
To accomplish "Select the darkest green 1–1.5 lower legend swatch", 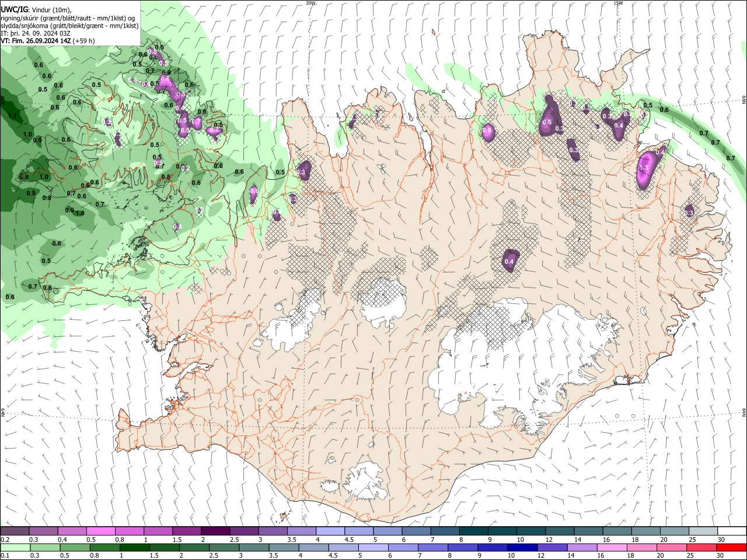I will click(134, 548).
